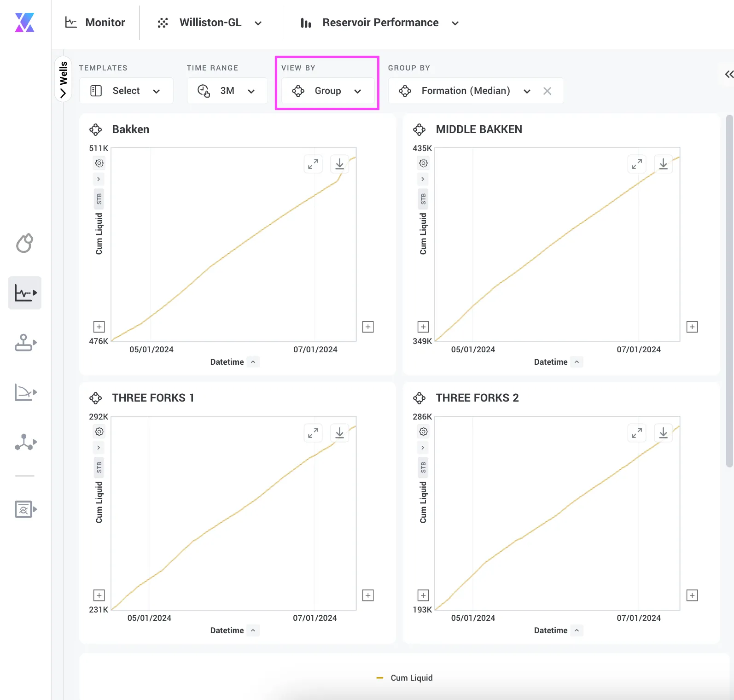Open MIDDLE BAKKEN axis settings gear

(423, 163)
